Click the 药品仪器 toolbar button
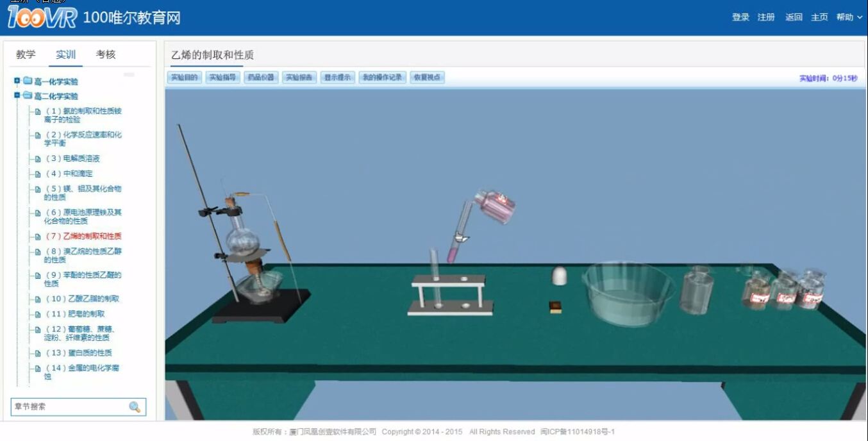The width and height of the screenshot is (868, 441). coord(261,78)
